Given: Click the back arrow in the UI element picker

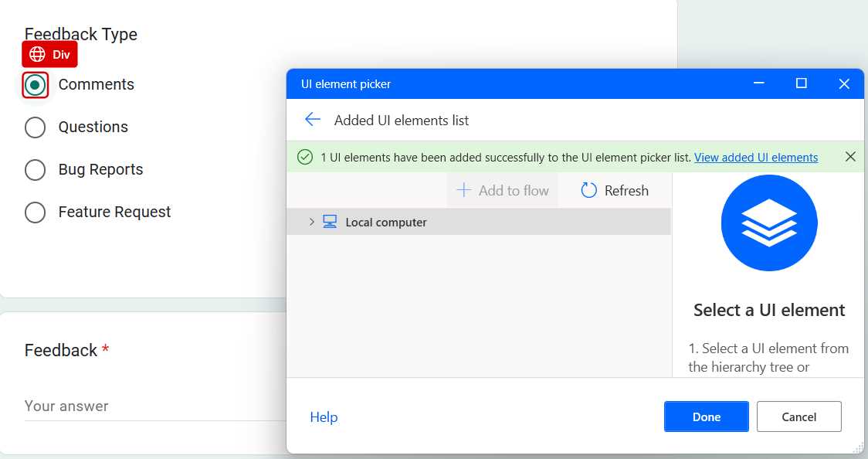Looking at the screenshot, I should coord(312,119).
